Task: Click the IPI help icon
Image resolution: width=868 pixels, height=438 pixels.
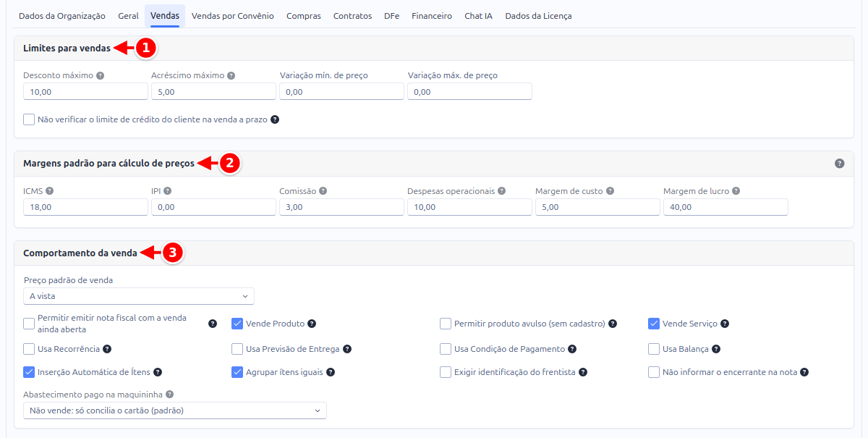Action: [x=167, y=191]
